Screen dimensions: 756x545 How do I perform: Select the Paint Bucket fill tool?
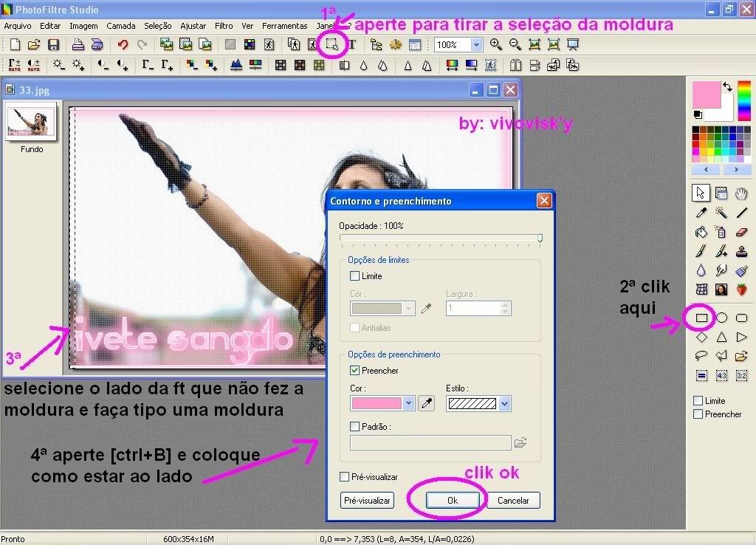(x=701, y=232)
